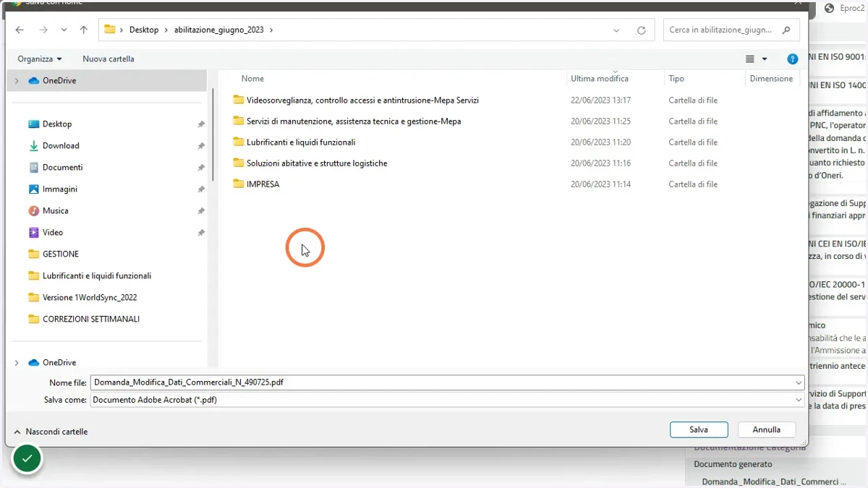This screenshot has width=868, height=488.
Task: Open Immagini in the quick access list
Action: coord(59,189)
